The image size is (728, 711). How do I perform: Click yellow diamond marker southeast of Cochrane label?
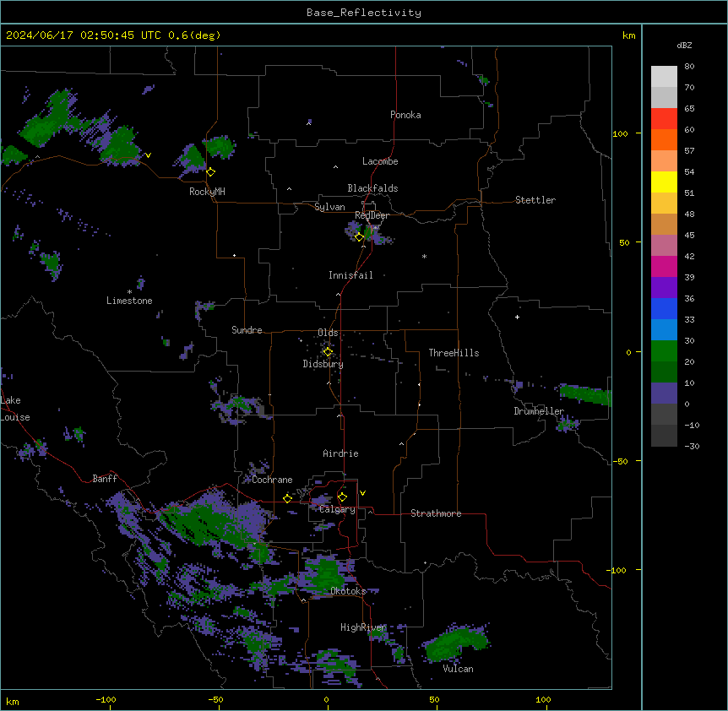pos(287,498)
